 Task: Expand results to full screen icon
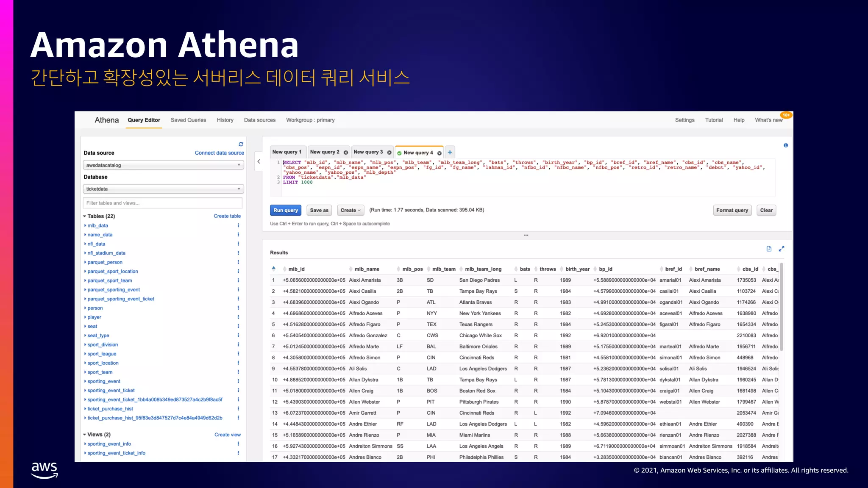(x=781, y=249)
